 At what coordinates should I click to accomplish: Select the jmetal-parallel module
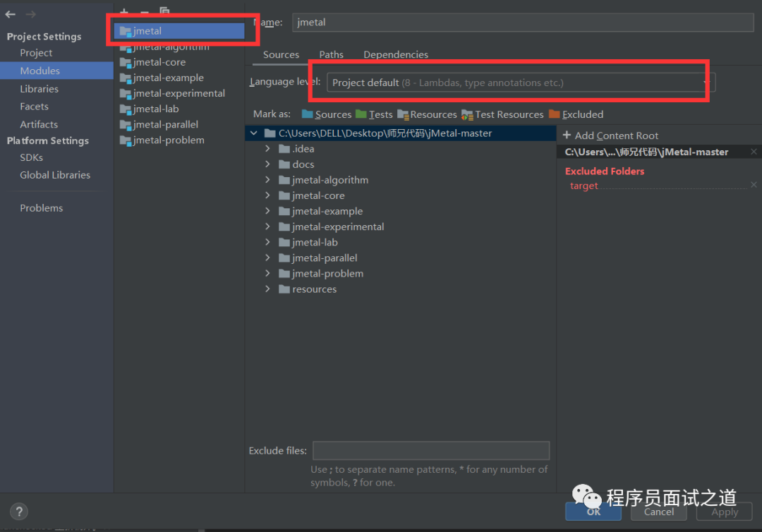(x=179, y=124)
